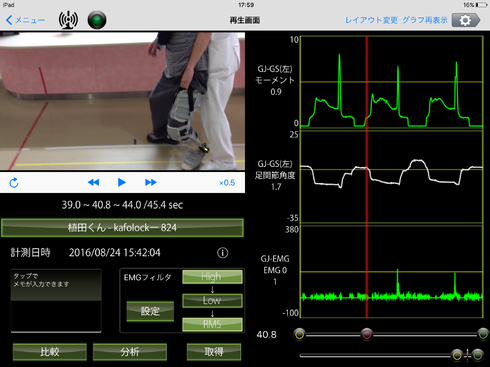490x367 pixels.
Task: Open EMG filter 設定 settings
Action: (150, 311)
